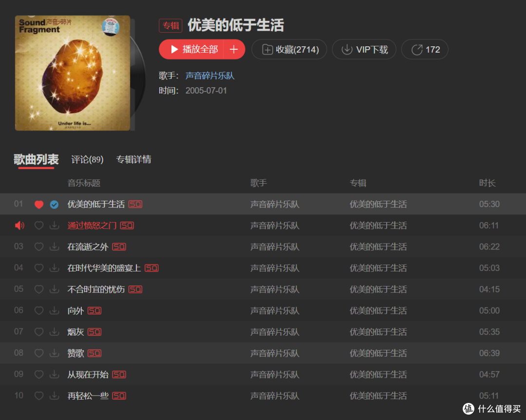Add album to playlist with plus button
The image size is (526, 420).
(234, 49)
